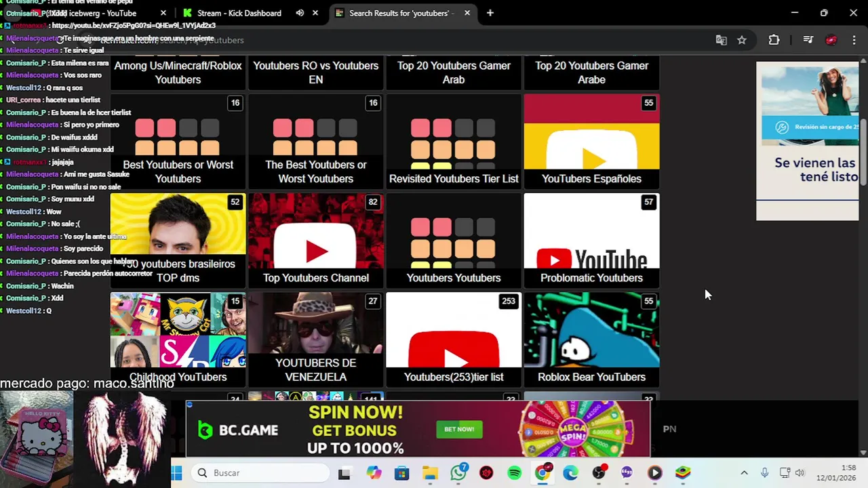The image size is (868, 488).
Task: Open the Youtubers Youtubers template
Action: 454,240
